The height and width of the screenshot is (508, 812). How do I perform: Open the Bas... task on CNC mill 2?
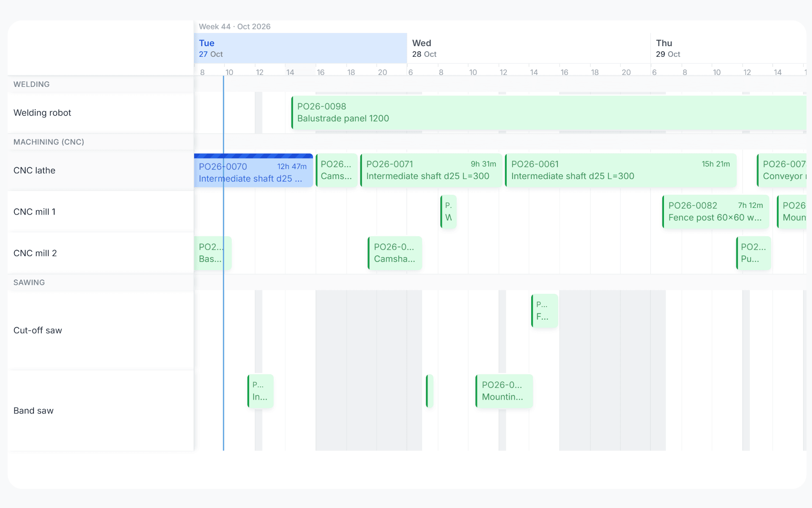coord(213,253)
